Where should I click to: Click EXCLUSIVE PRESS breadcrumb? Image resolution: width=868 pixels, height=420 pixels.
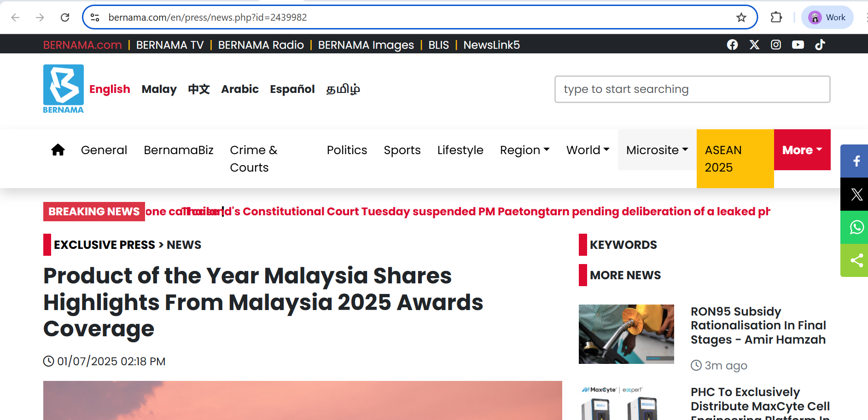pyautogui.click(x=105, y=245)
